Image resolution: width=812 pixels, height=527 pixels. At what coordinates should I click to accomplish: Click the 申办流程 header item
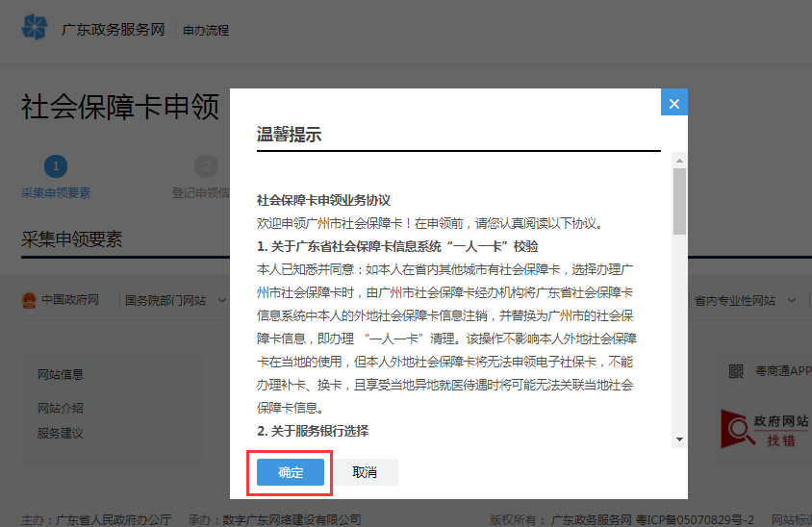point(206,31)
